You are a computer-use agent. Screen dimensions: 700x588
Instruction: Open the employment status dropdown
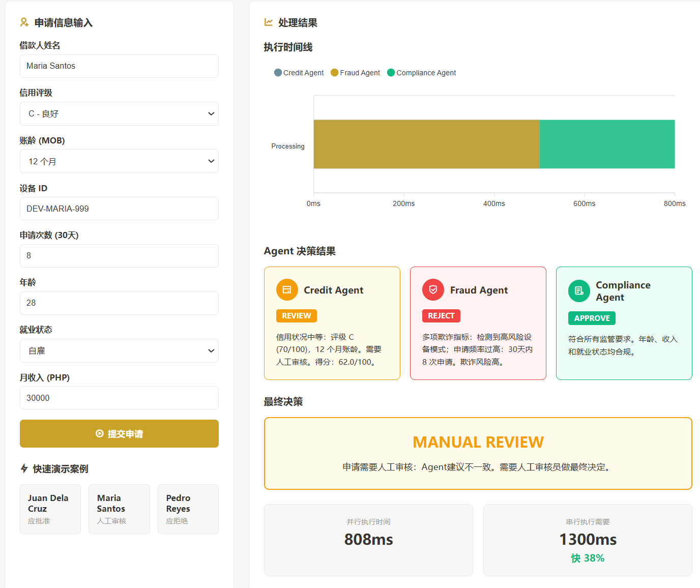119,351
